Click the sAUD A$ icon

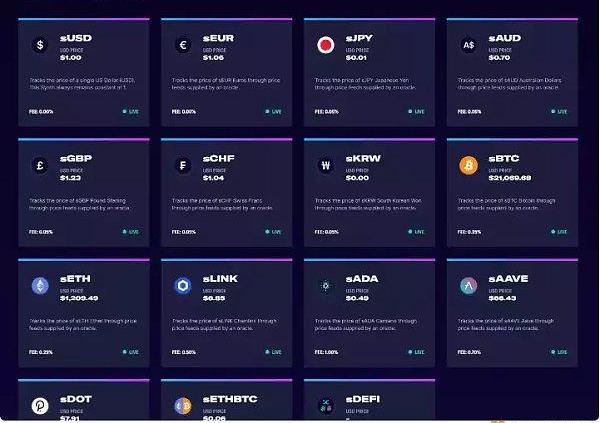click(x=468, y=45)
